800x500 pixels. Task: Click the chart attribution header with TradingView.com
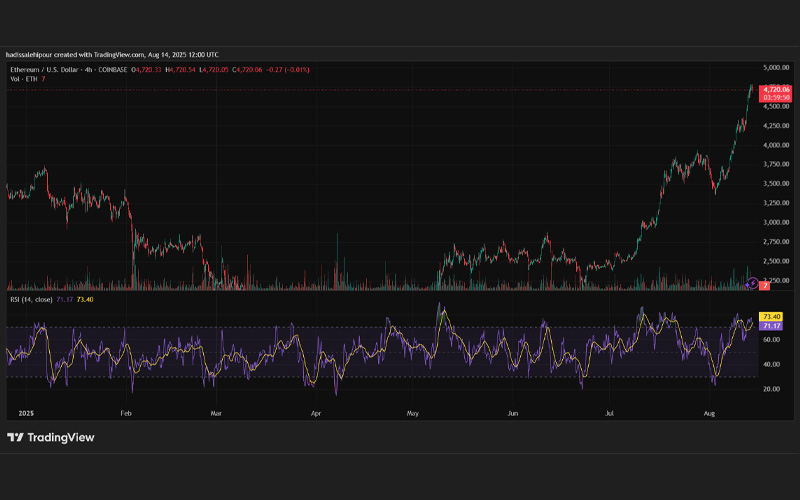click(x=112, y=55)
